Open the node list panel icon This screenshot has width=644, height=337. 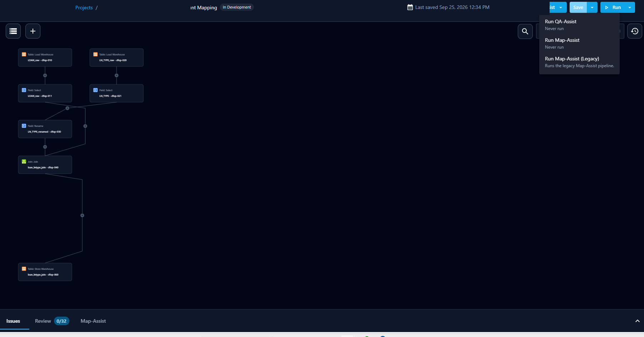coord(13,31)
